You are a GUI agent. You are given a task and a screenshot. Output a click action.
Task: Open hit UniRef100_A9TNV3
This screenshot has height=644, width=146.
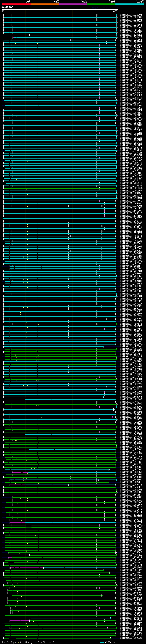tap(131, 22)
